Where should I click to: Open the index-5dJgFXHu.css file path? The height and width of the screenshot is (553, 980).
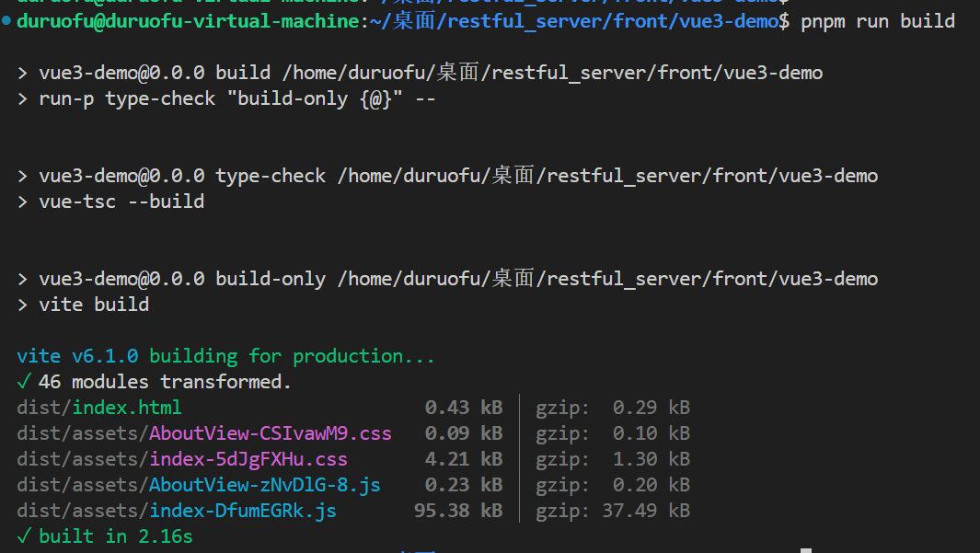(x=248, y=459)
